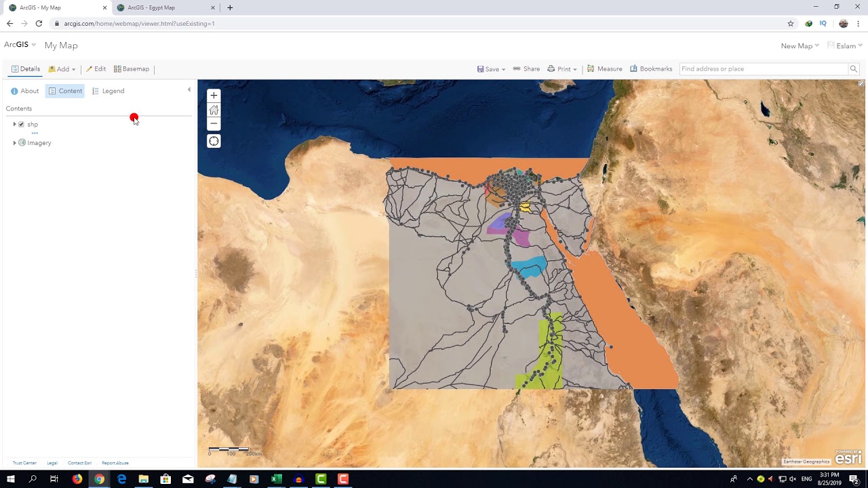Open more options for shp layer
This screenshot has width=868, height=488.
point(35,134)
